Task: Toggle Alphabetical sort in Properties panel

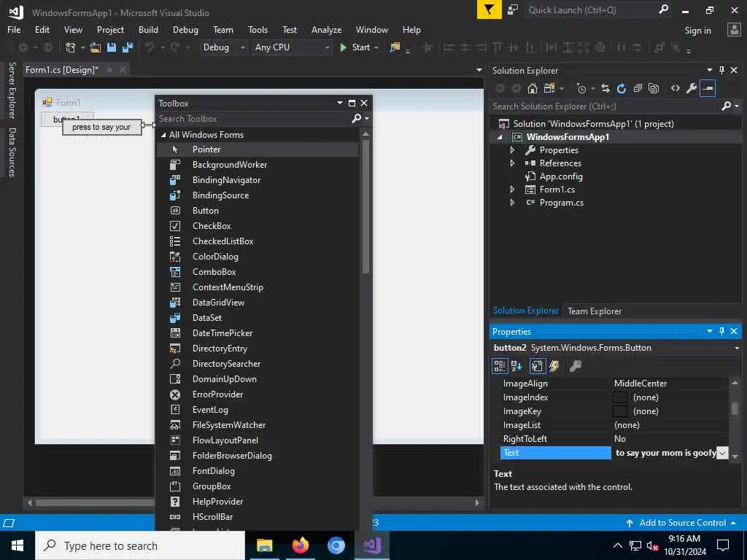Action: click(516, 366)
